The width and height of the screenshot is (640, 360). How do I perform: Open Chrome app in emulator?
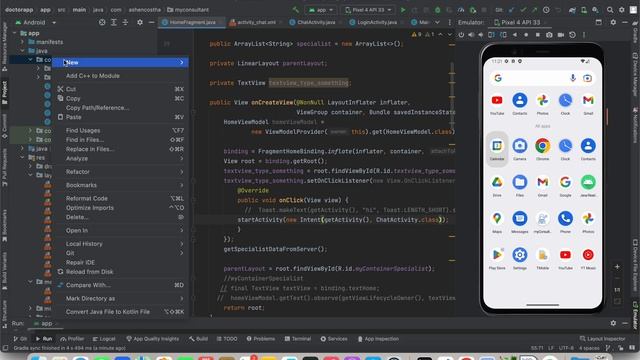click(x=542, y=149)
